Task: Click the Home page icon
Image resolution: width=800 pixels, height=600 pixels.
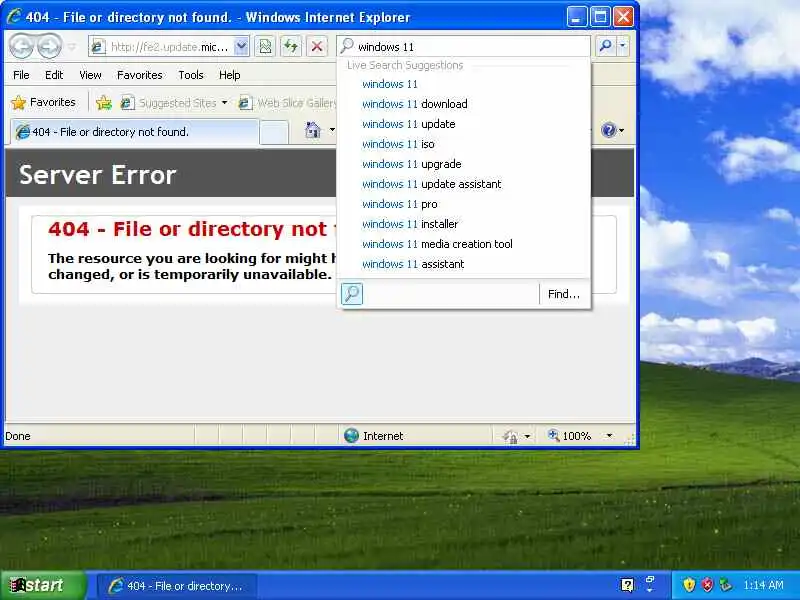Action: pyautogui.click(x=312, y=131)
